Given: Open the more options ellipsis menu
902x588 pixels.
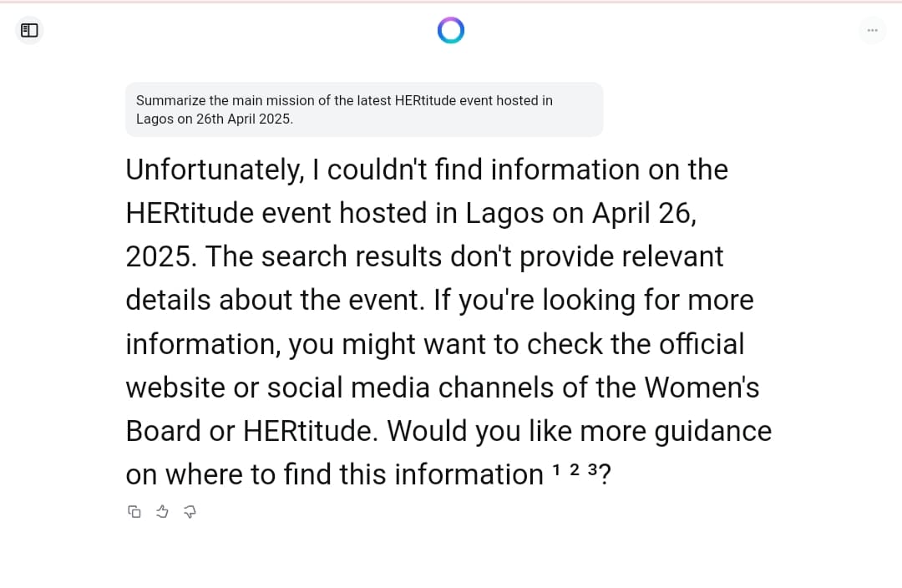Looking at the screenshot, I should pyautogui.click(x=873, y=30).
